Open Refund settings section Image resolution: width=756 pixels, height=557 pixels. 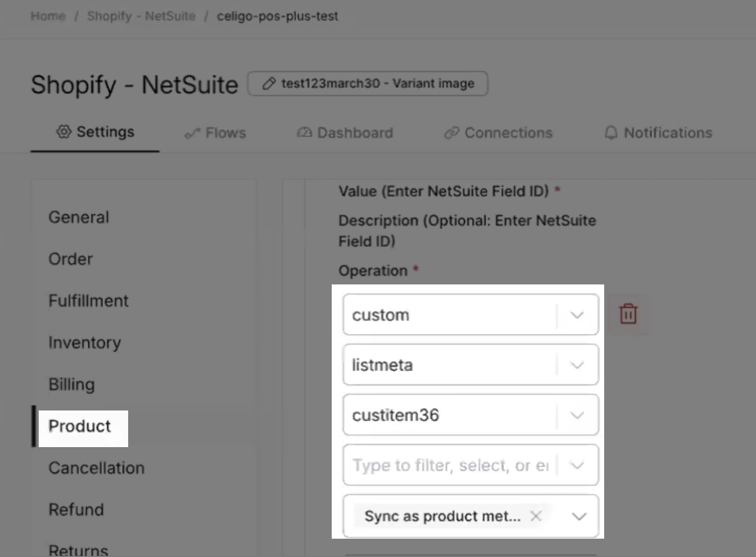click(x=76, y=510)
